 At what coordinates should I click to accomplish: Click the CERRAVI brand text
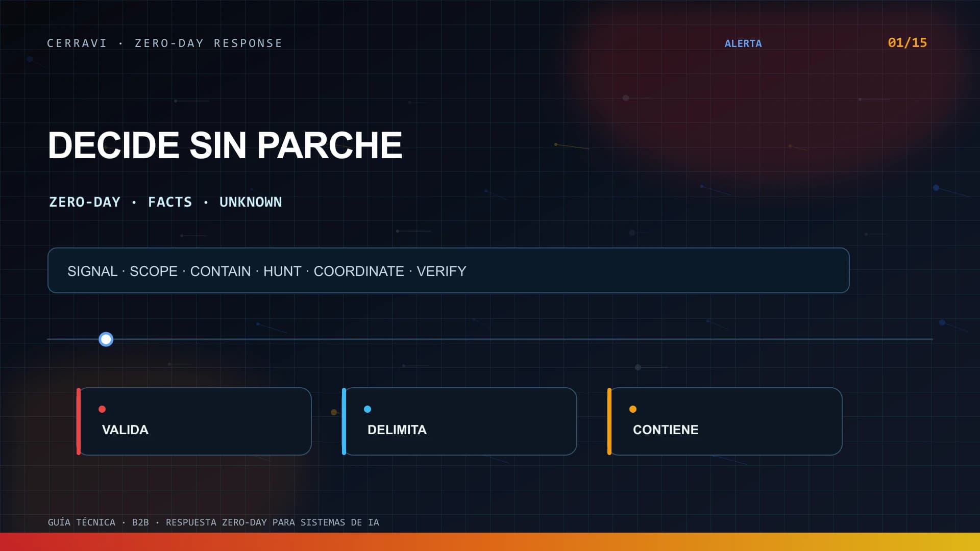[77, 43]
